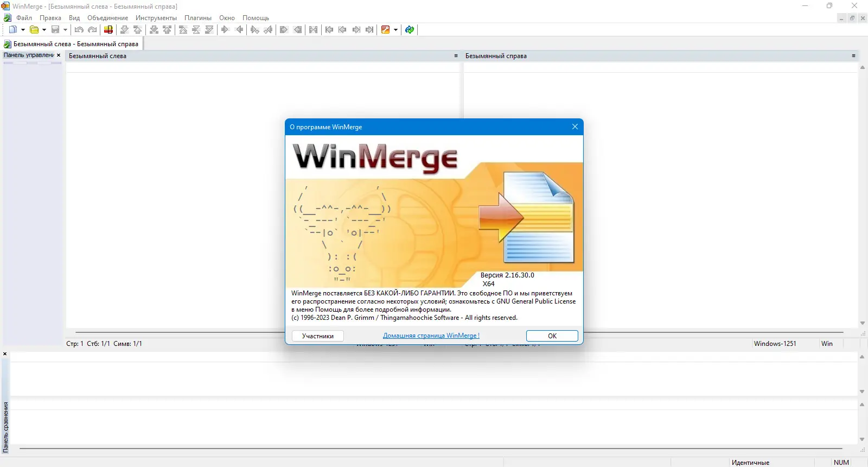This screenshot has width=868, height=467.
Task: Expand the Open dropdown arrow
Action: 44,30
